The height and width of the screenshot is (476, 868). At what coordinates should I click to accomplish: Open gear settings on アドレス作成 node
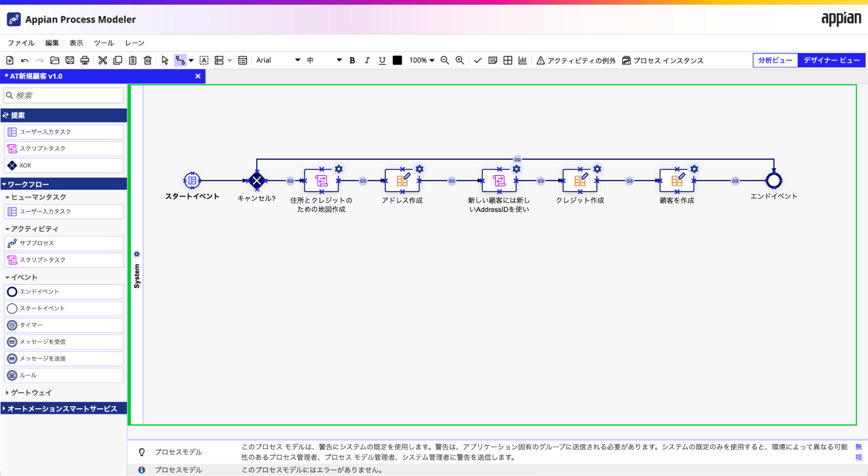(419, 169)
